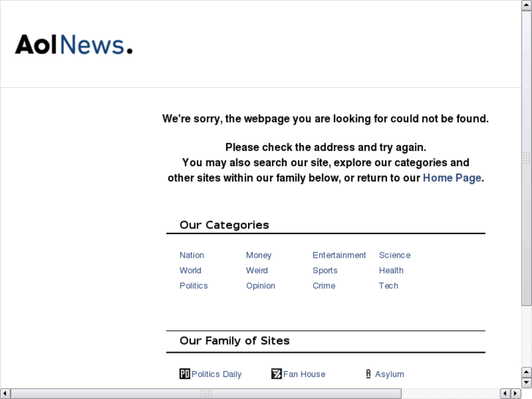Click the vertical scrollbar thumb
532x399 pixels.
[527, 158]
